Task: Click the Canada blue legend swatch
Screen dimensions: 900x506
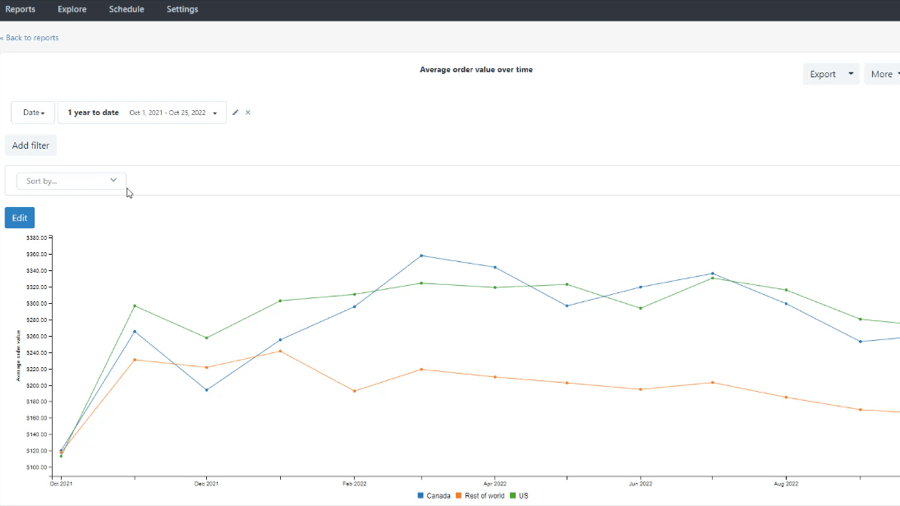Action: pyautogui.click(x=421, y=496)
